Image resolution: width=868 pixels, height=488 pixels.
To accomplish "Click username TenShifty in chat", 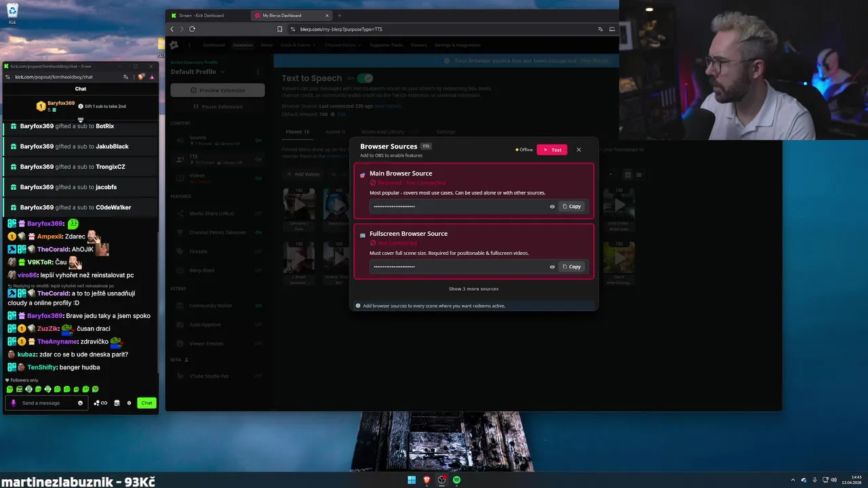I will point(42,367).
